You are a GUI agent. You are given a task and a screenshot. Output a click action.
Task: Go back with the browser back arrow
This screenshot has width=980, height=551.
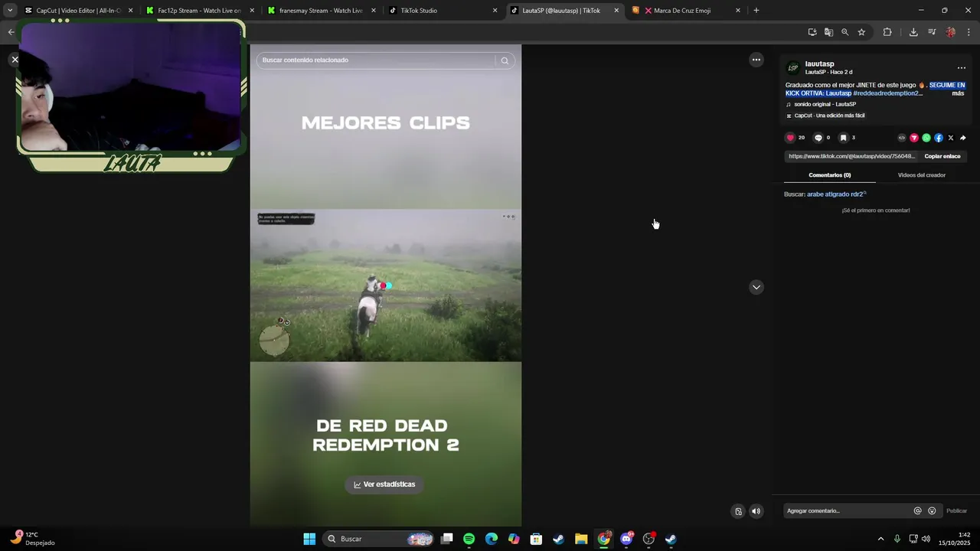11,32
